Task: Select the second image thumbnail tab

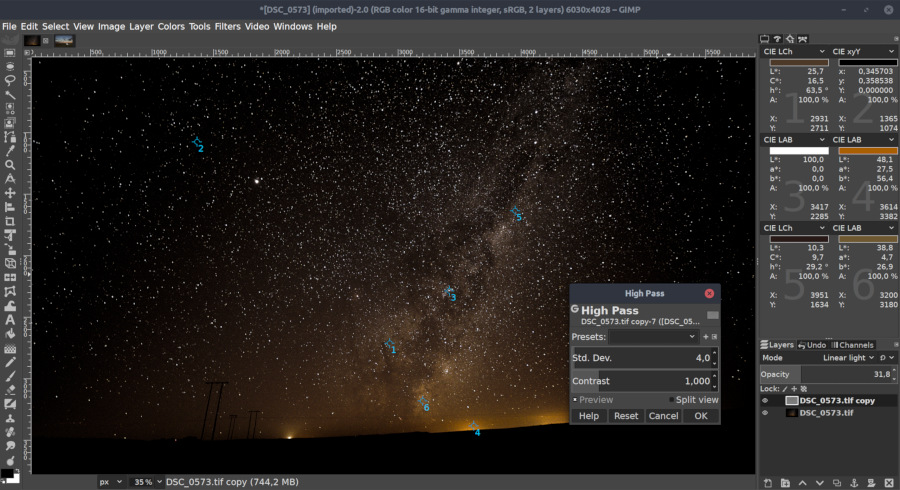Action: [64, 41]
